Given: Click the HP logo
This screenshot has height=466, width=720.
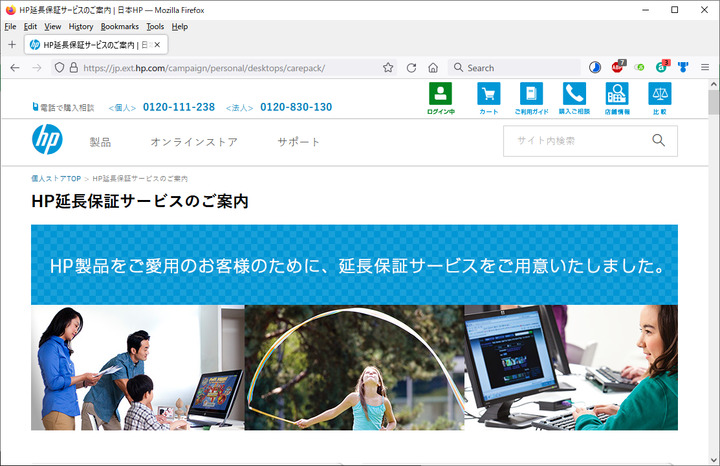Looking at the screenshot, I should pos(47,139).
